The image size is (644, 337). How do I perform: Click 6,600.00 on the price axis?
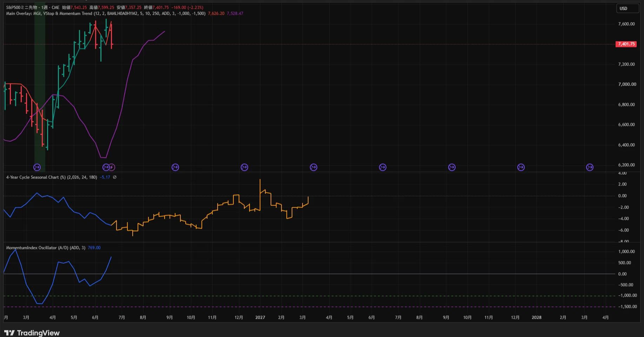pos(626,124)
